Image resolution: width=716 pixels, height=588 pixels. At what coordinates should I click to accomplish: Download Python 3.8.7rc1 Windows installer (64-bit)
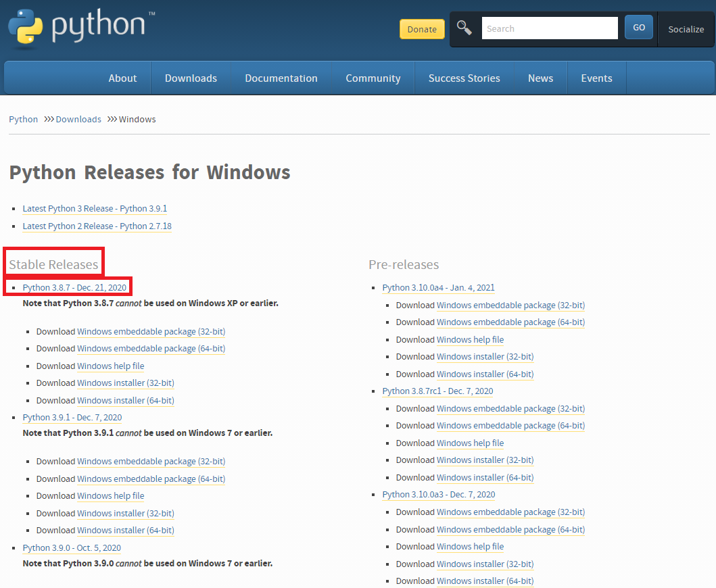pyautogui.click(x=485, y=478)
